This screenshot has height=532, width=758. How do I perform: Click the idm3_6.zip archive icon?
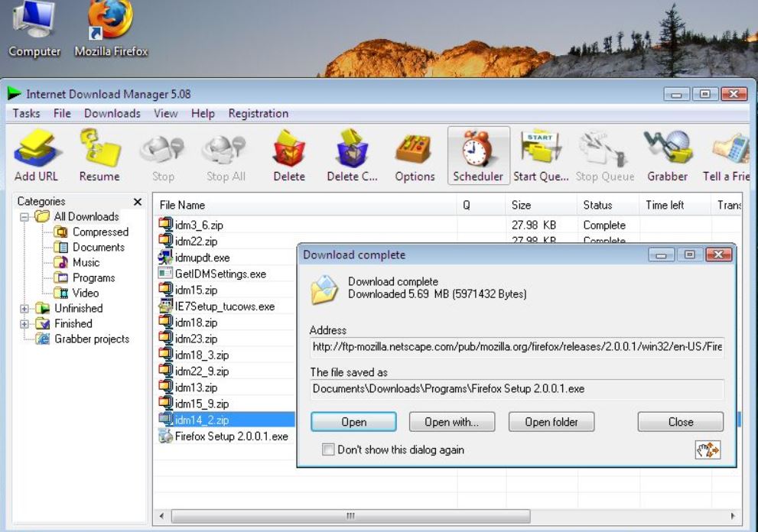coord(166,224)
